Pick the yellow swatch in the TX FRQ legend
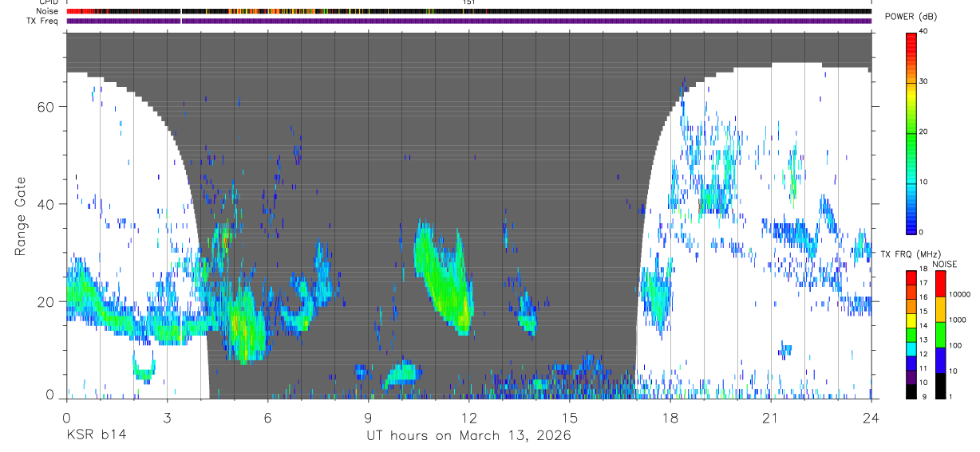 coord(911,320)
